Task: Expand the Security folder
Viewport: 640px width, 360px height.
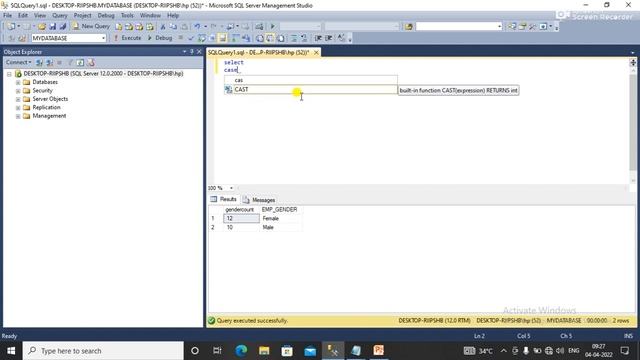Action: pyautogui.click(x=18, y=91)
